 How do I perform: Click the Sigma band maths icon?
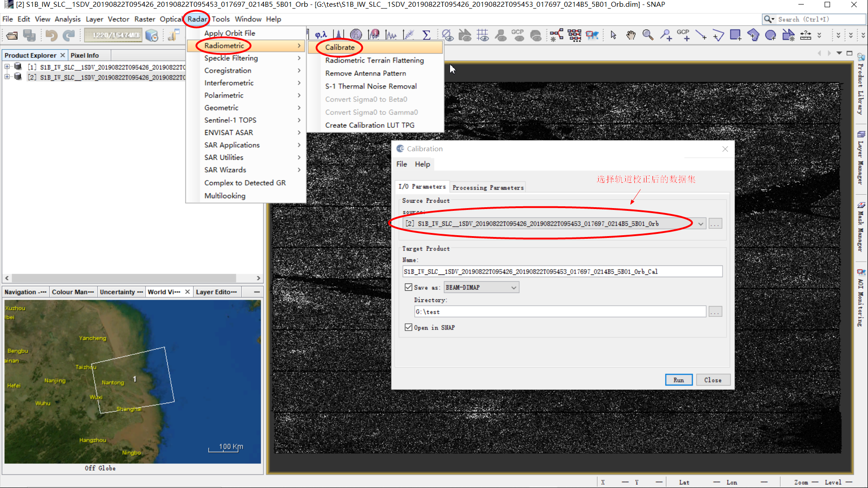tap(426, 35)
